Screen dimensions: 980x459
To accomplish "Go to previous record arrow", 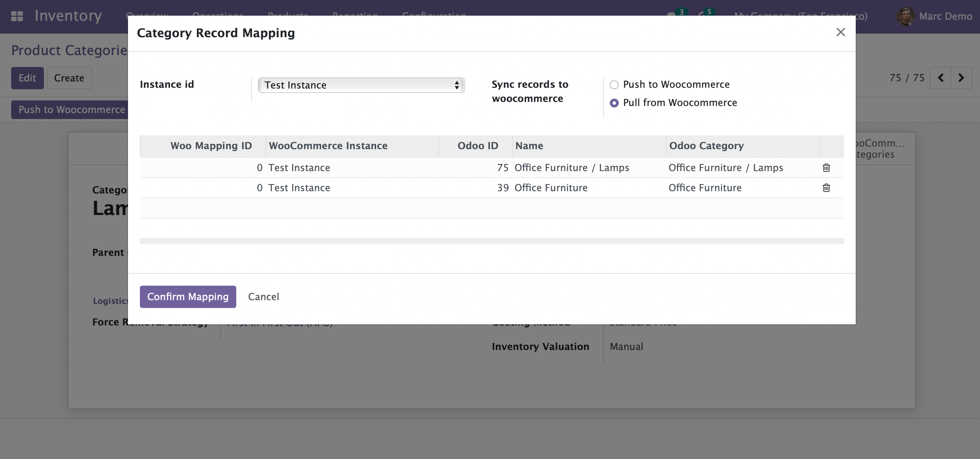I will (x=941, y=78).
